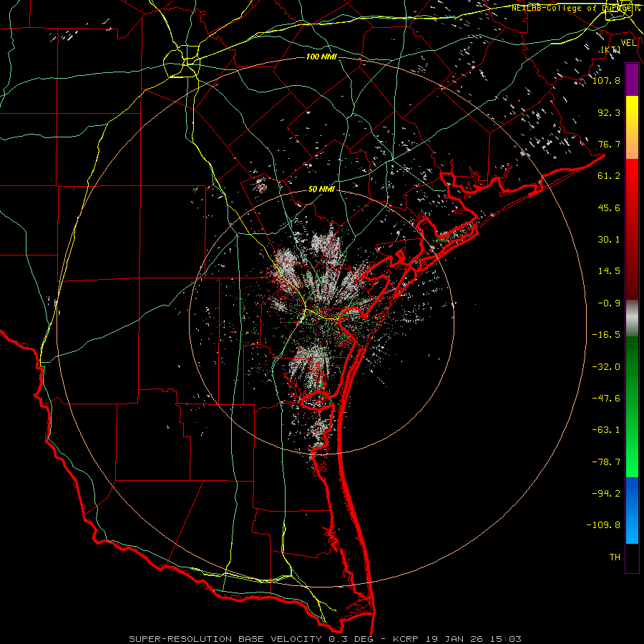
Task: Click the 14.5 value on velocity scale
Action: pyautogui.click(x=609, y=271)
